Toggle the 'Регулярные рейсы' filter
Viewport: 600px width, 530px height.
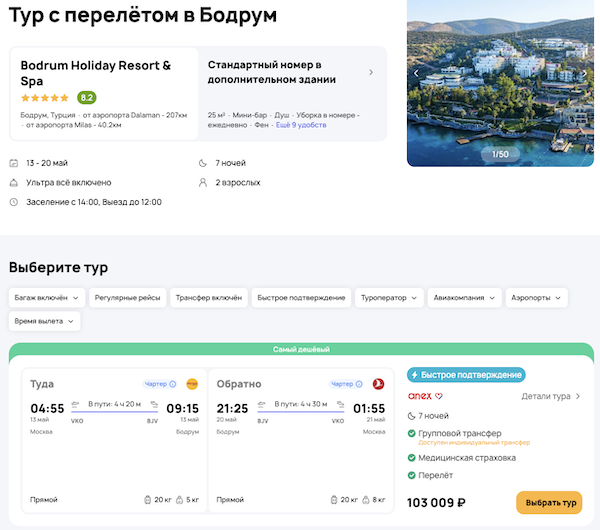tap(126, 297)
